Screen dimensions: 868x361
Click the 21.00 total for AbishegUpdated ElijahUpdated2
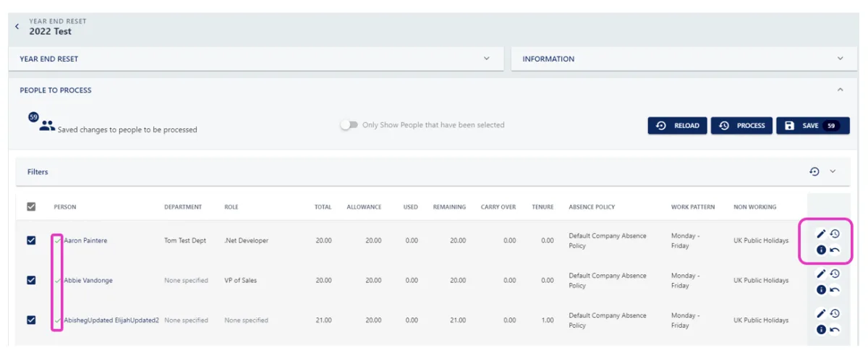[323, 320]
